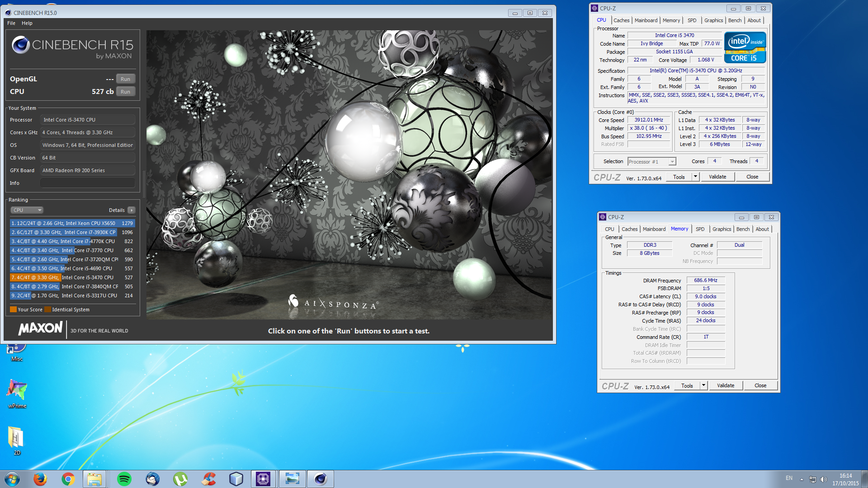Image resolution: width=868 pixels, height=488 pixels.
Task: Open the 2D folder on the desktop
Action: 17,441
